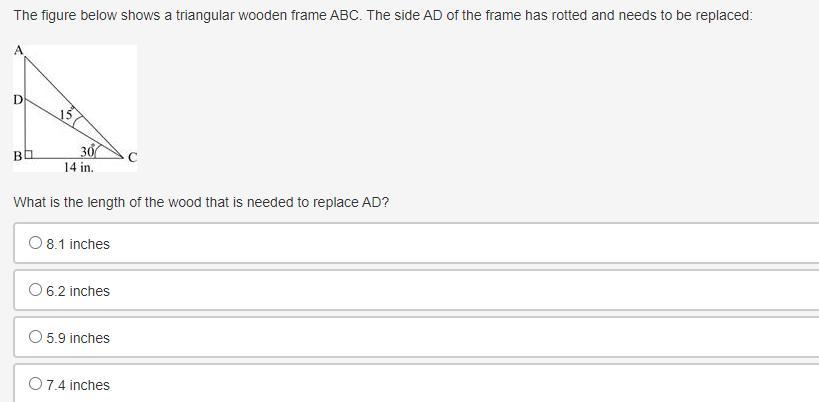Click vertex label A in the figure
The image size is (819, 402).
(x=18, y=51)
